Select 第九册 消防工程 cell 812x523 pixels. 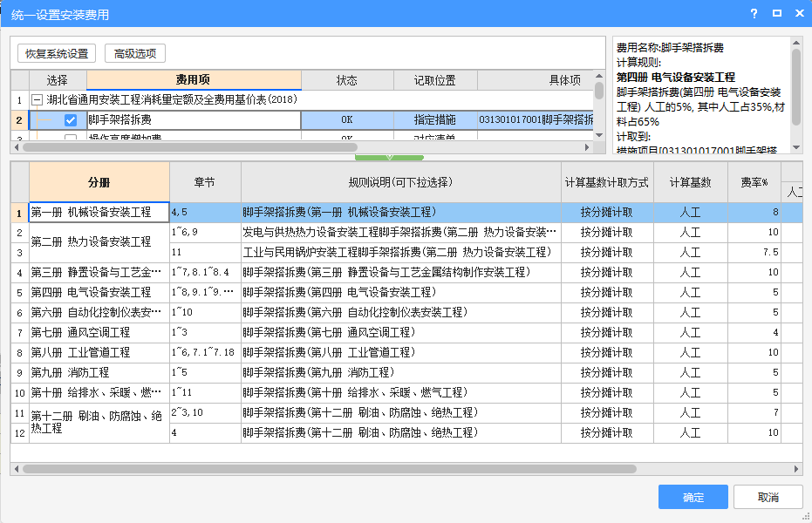(x=99, y=372)
